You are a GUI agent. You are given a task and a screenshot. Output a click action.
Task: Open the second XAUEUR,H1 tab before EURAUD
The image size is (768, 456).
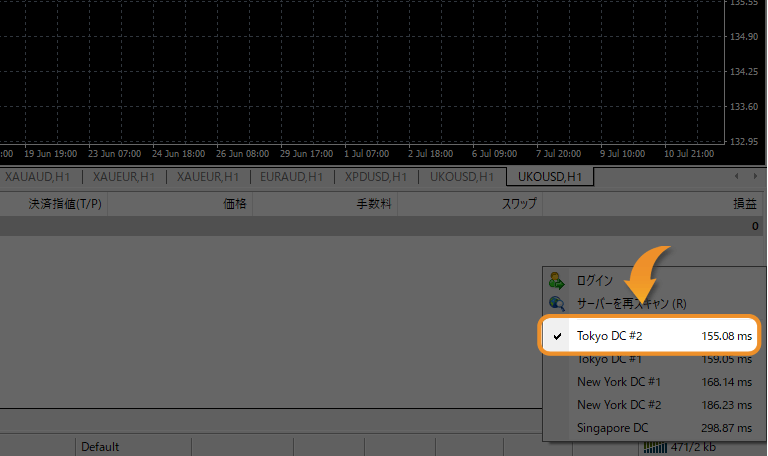208,177
